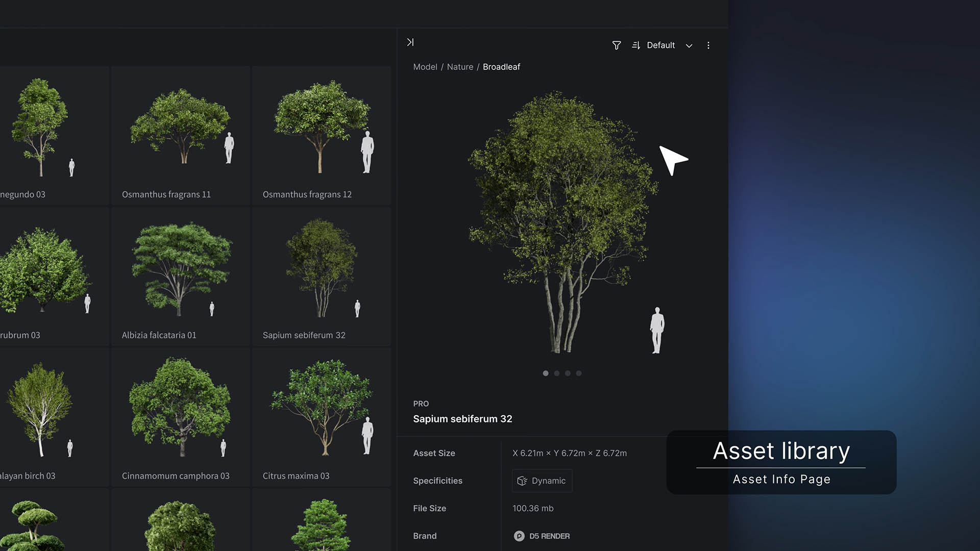Go to Model in the breadcrumb
This screenshot has height=551, width=980.
[425, 67]
